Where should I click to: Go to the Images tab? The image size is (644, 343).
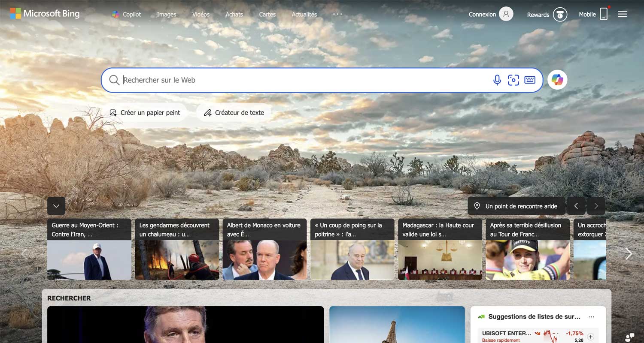tap(167, 14)
